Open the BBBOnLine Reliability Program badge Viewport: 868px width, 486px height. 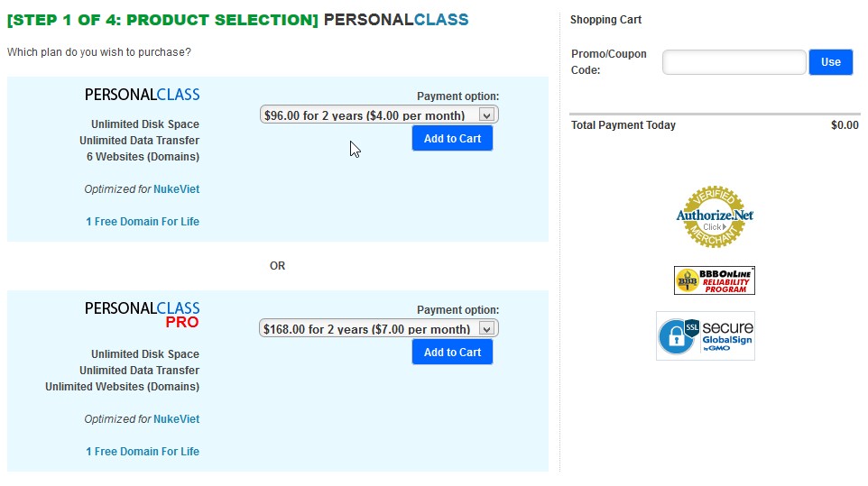714,280
